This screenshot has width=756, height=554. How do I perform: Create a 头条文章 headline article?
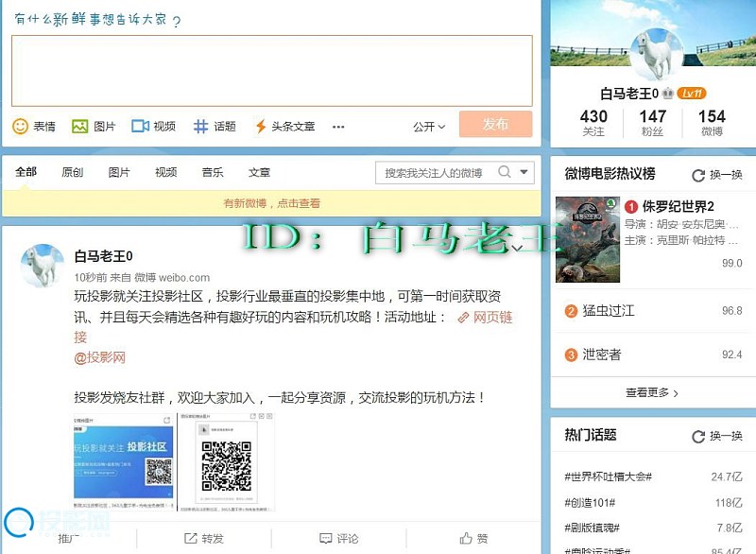pos(285,127)
